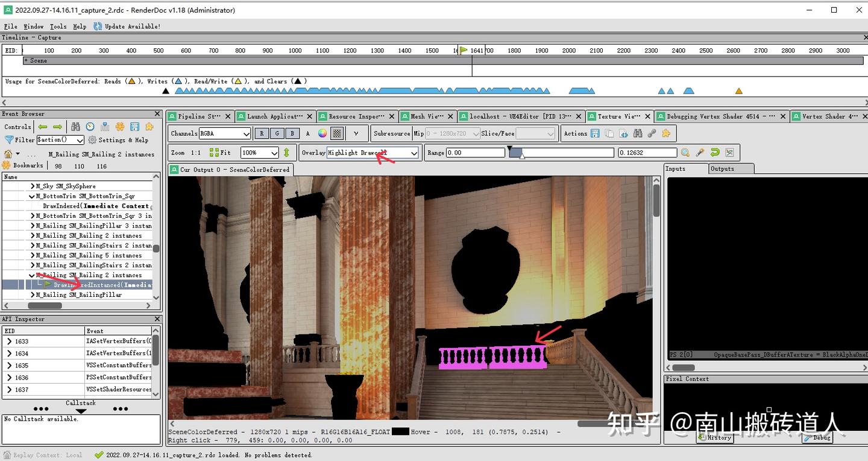Click the green autofit arrow beside the zoom dropdown

pyautogui.click(x=286, y=152)
